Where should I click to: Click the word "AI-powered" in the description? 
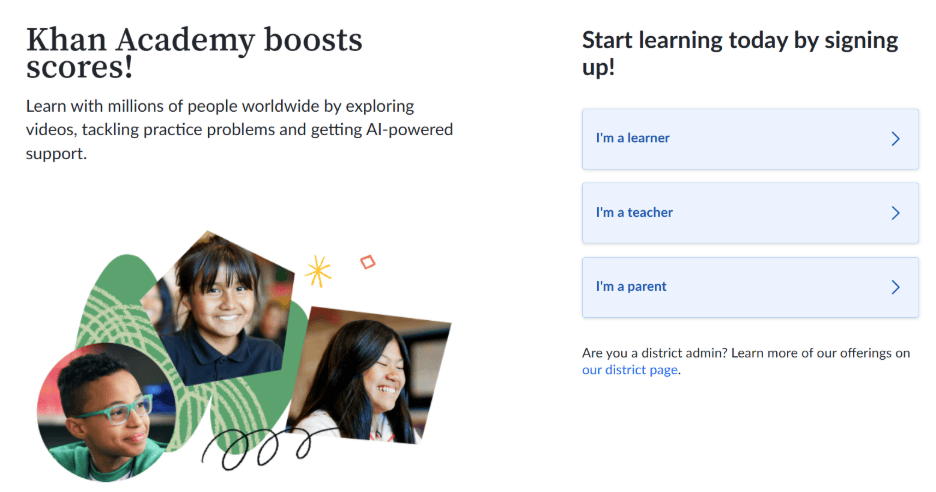click(x=410, y=130)
